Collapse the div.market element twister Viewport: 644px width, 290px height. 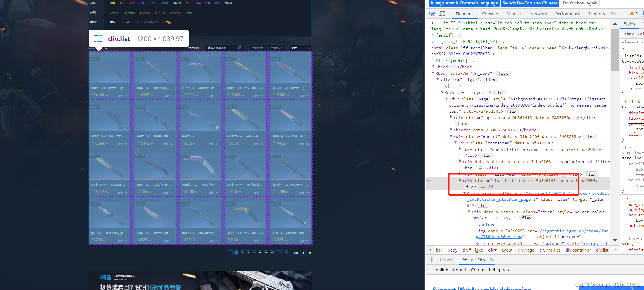click(451, 136)
